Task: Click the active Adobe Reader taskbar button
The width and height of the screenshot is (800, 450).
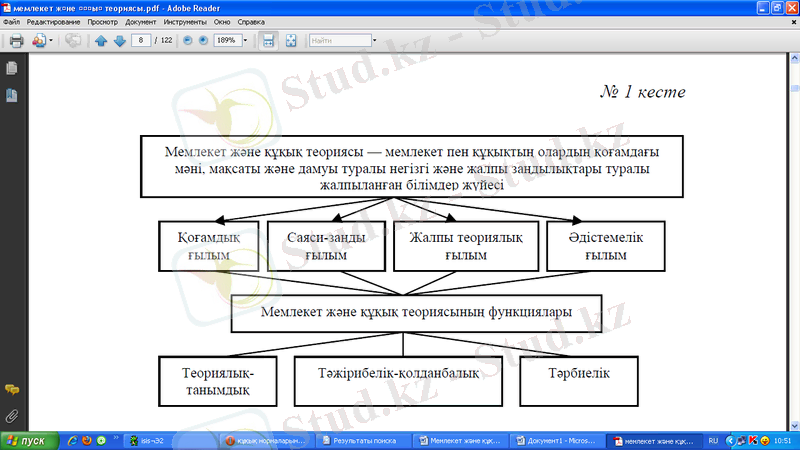Action: coord(654,441)
